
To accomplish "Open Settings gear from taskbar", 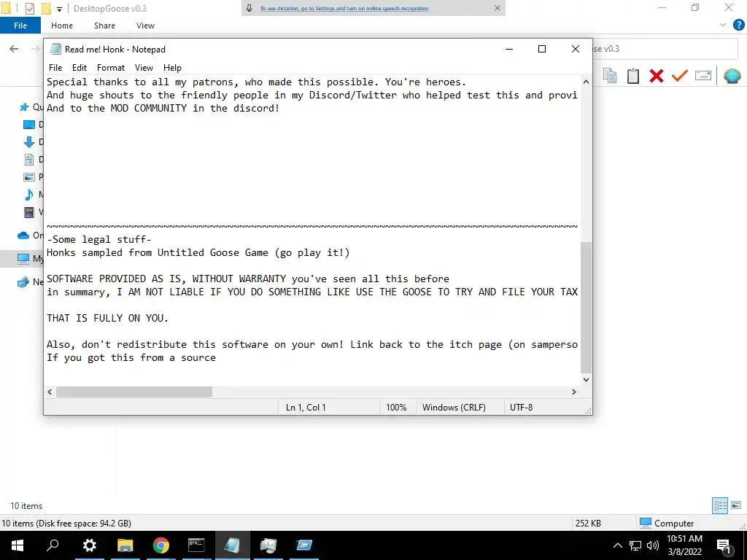I will [89, 545].
